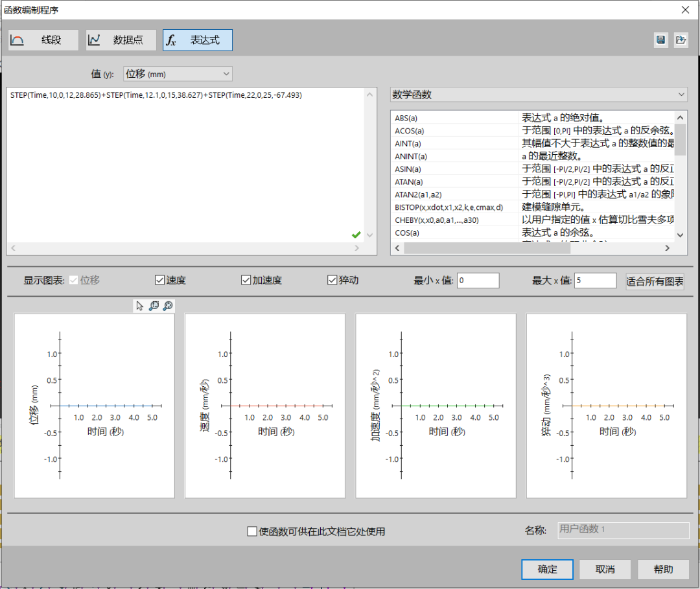Toggle the 加速度 graph checkbox
Viewport: 700px width, 589px height.
tap(246, 281)
